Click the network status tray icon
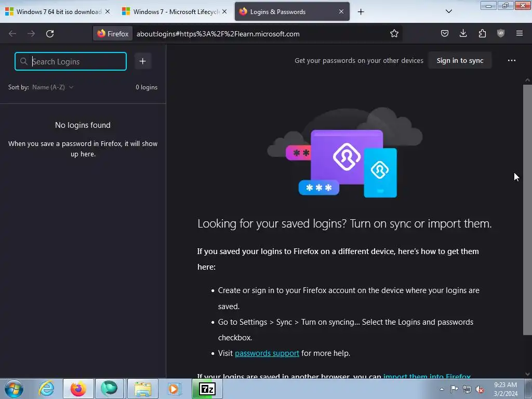 pos(467,389)
